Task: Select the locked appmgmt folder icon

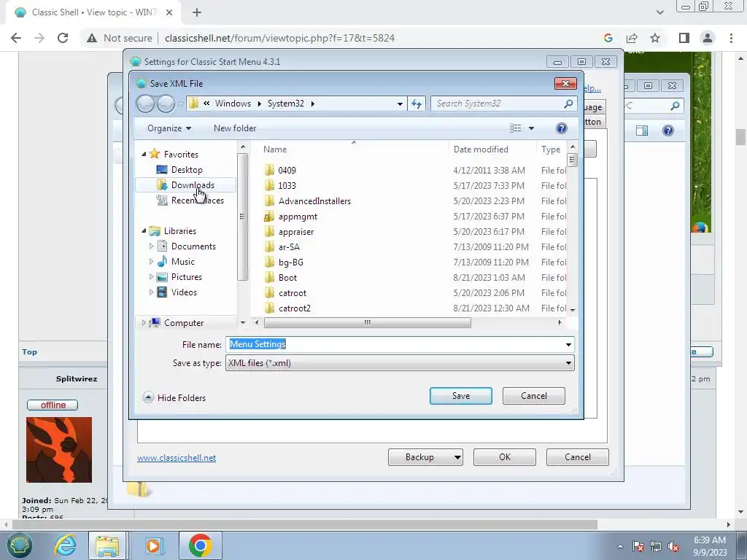Action: click(269, 216)
